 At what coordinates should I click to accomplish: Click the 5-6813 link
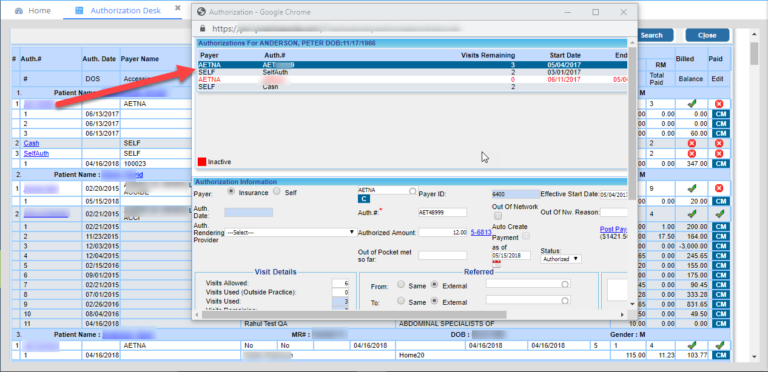[x=481, y=232]
